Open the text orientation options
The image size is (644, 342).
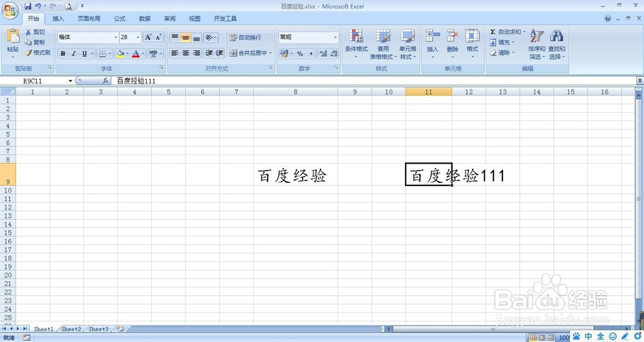coord(211,38)
